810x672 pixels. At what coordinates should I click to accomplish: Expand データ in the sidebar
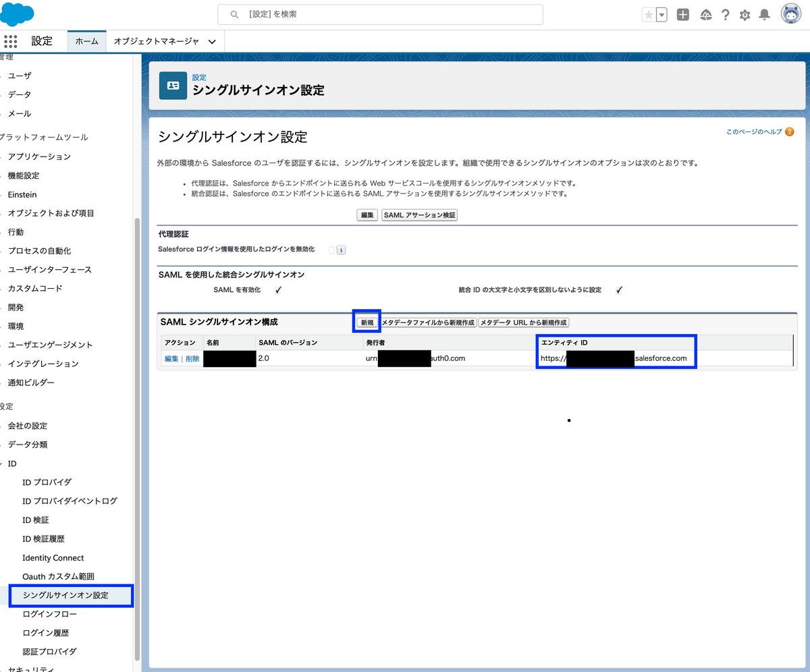pyautogui.click(x=20, y=94)
